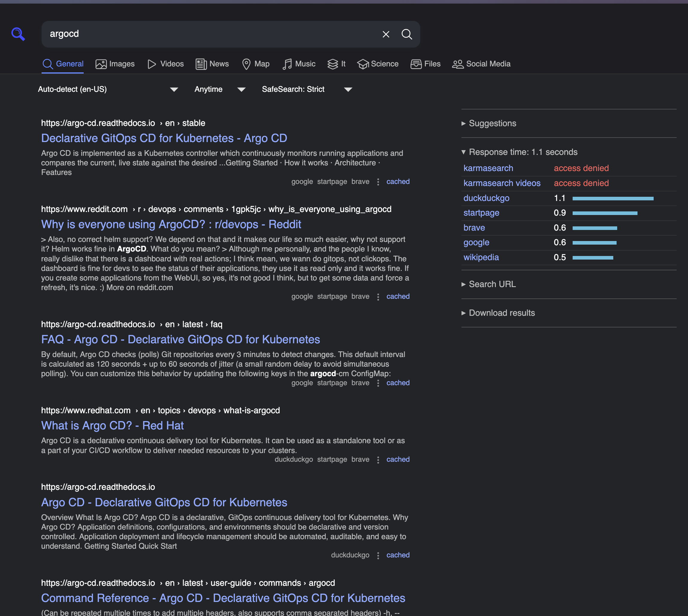Screen dimensions: 688x616
Task: Click cached link for the duckduckgo-only result
Action: 398,555
